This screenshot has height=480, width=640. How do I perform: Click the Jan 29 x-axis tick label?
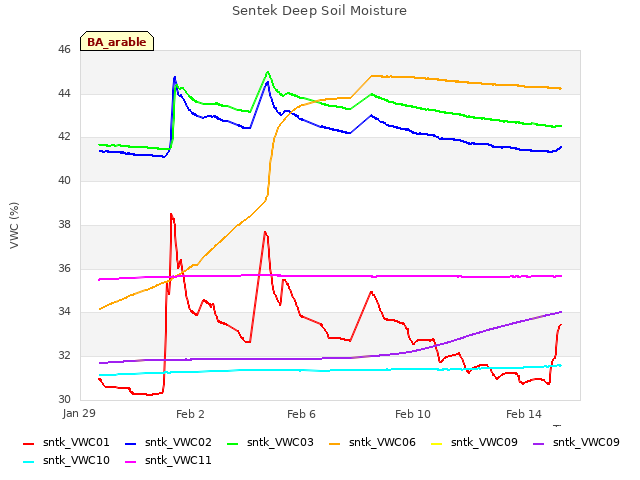79,413
